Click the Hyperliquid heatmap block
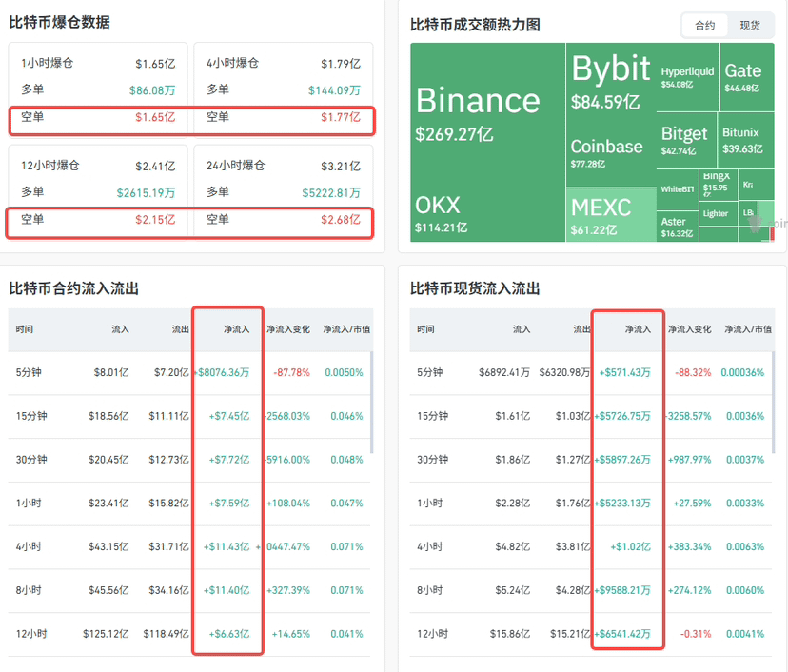Image resolution: width=788 pixels, height=672 pixels. [687, 77]
